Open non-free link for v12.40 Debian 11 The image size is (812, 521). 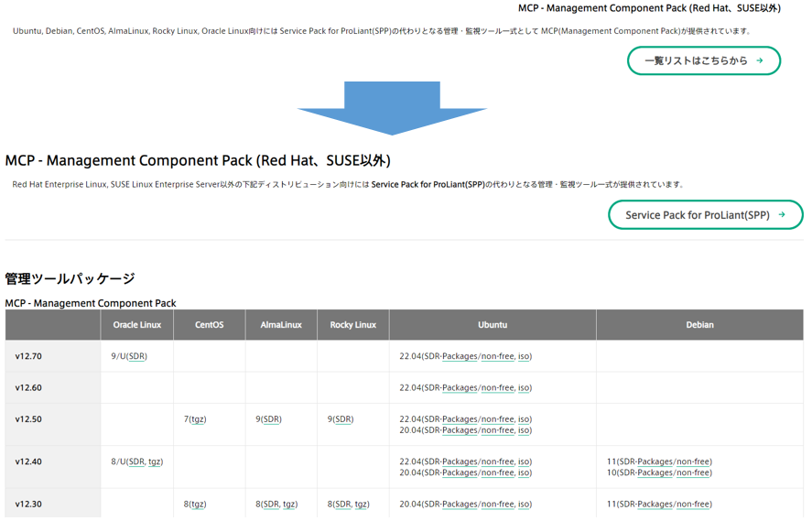693,461
